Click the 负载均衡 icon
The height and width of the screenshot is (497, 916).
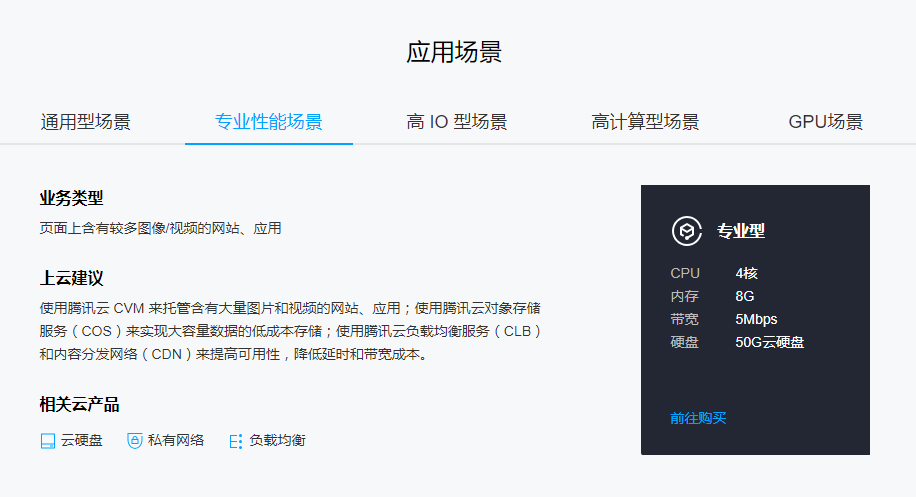click(236, 441)
